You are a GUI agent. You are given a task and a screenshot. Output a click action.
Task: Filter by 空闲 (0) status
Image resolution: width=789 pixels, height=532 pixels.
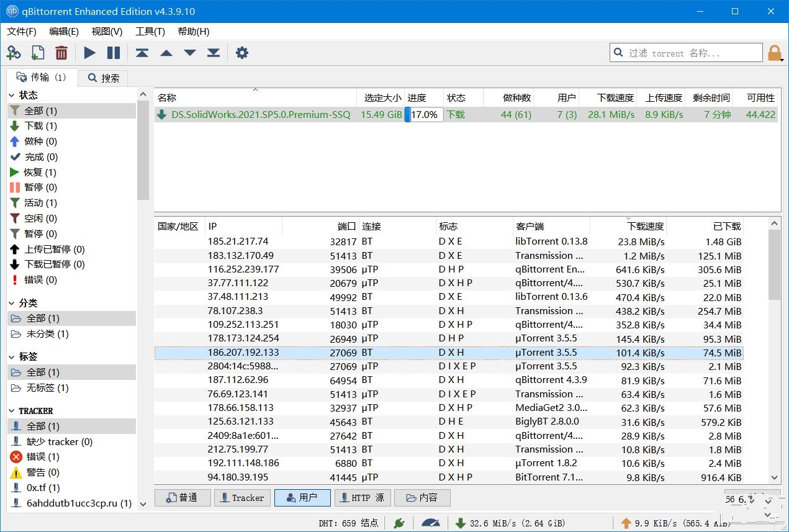click(71, 219)
